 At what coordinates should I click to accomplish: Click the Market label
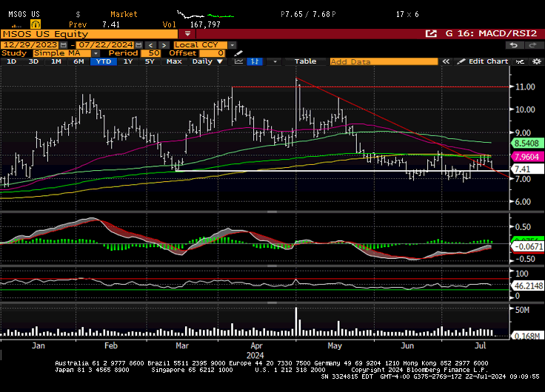(124, 14)
